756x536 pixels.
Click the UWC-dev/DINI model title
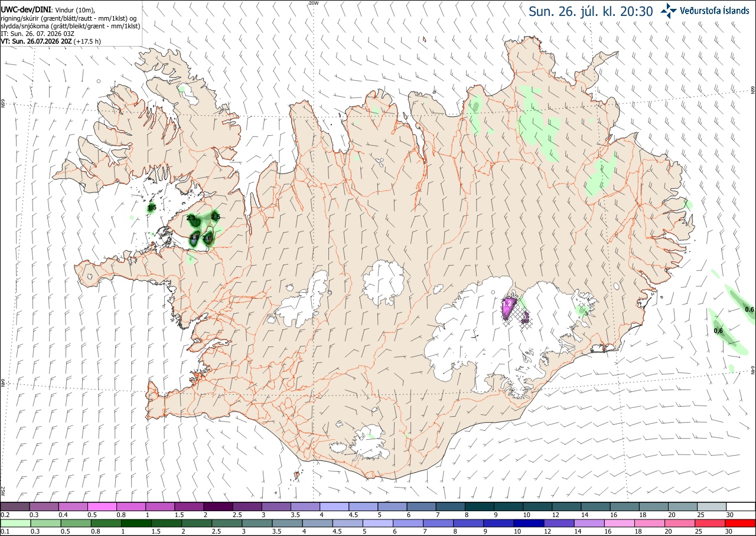[25, 10]
